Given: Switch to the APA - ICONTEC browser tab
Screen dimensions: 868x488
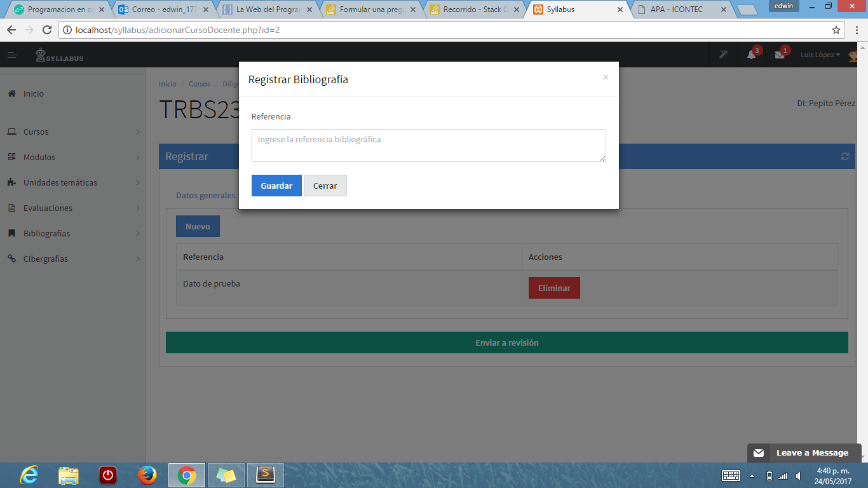Looking at the screenshot, I should point(677,10).
